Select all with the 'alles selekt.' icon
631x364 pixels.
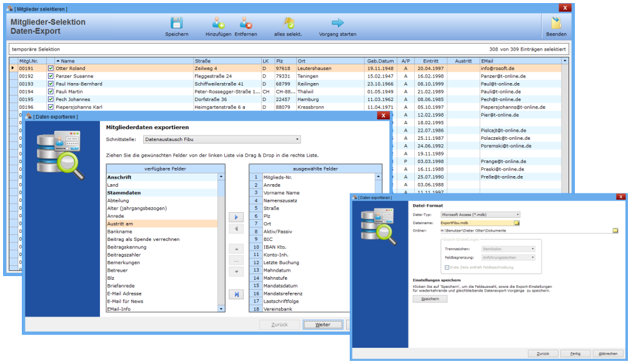tap(288, 24)
